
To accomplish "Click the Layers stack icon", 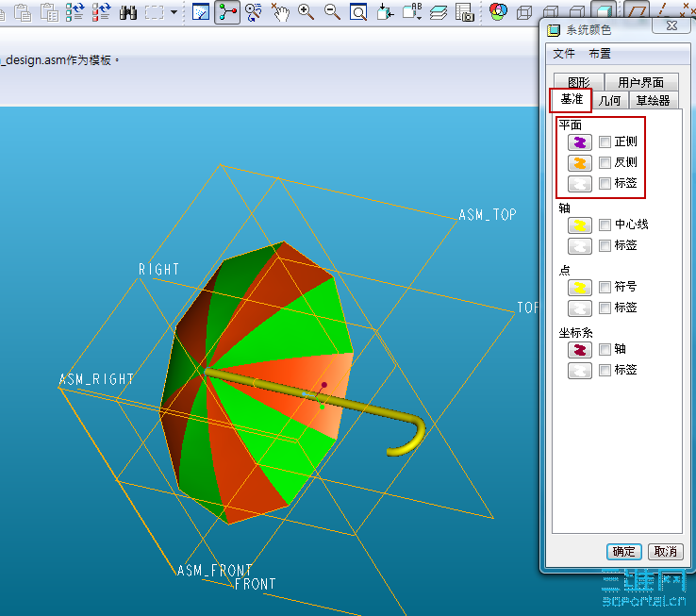I will coord(439,12).
